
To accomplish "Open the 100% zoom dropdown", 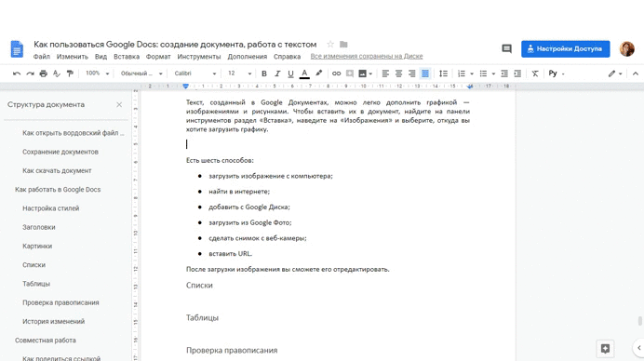I will pyautogui.click(x=98, y=74).
